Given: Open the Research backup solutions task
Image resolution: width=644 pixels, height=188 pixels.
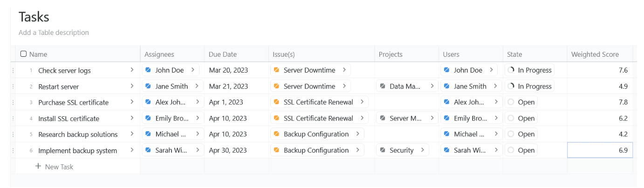Looking at the screenshot, I should click(x=78, y=134).
